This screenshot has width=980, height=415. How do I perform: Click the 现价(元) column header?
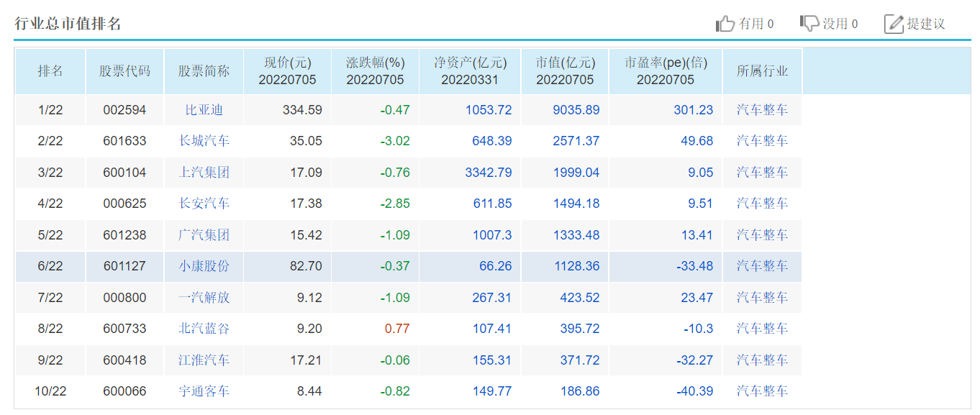288,71
